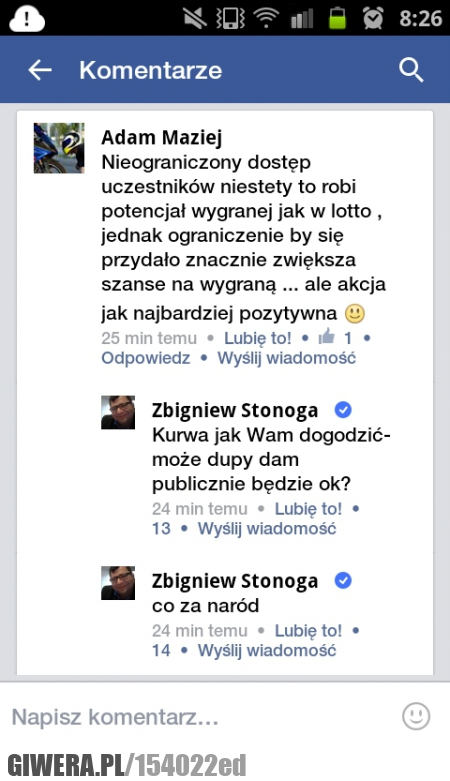Click Wyślij wiadomość under Adam Maziej's comment

point(287,358)
